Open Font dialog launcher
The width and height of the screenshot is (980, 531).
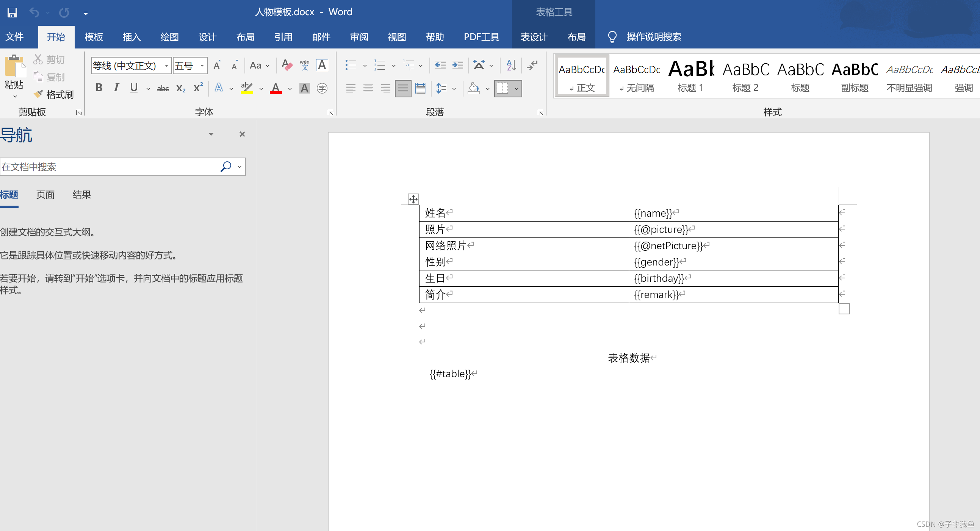[x=330, y=112]
